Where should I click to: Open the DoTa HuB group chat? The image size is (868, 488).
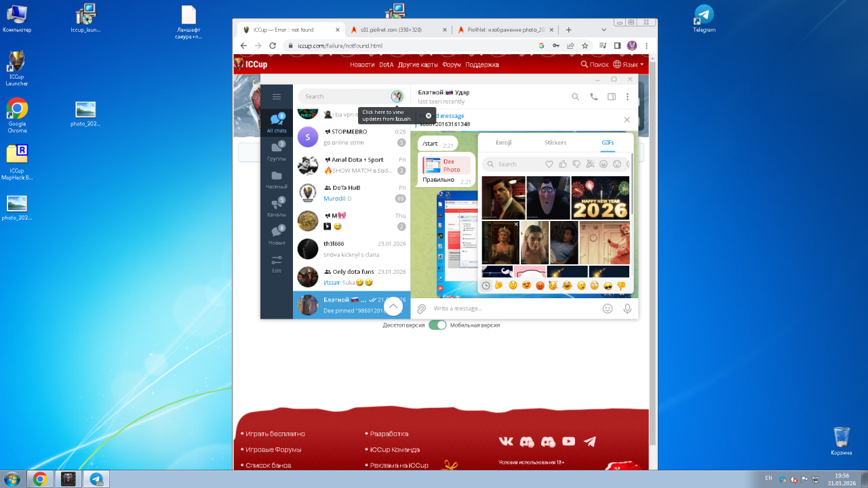click(352, 193)
